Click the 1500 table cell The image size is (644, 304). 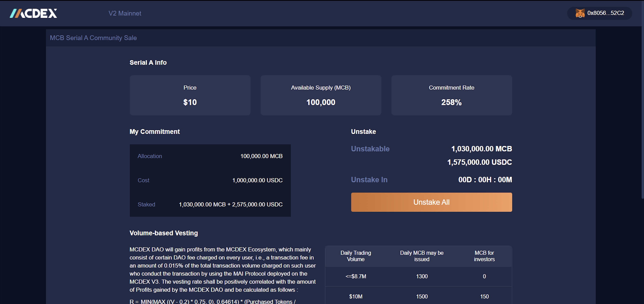[422, 296]
